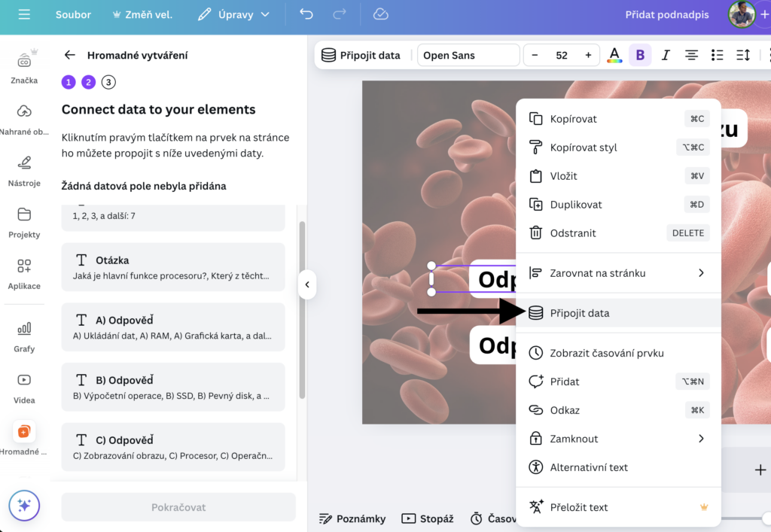Choose Připojit data from context menu
This screenshot has height=532, width=771.
click(x=619, y=313)
